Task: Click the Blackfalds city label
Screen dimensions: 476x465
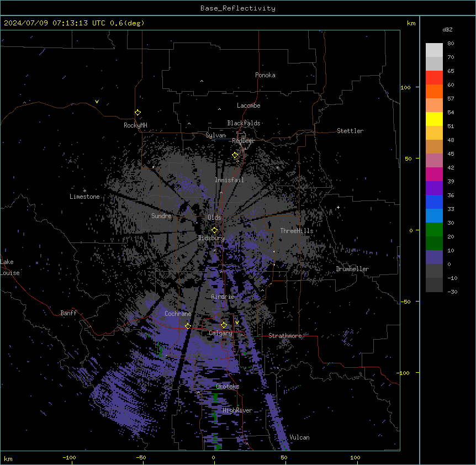Action: 244,123
